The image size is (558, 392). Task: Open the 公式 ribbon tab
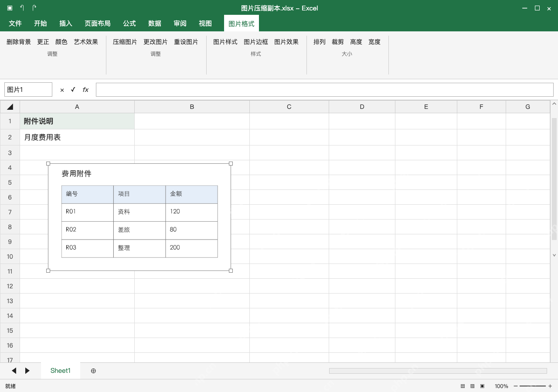coord(129,24)
